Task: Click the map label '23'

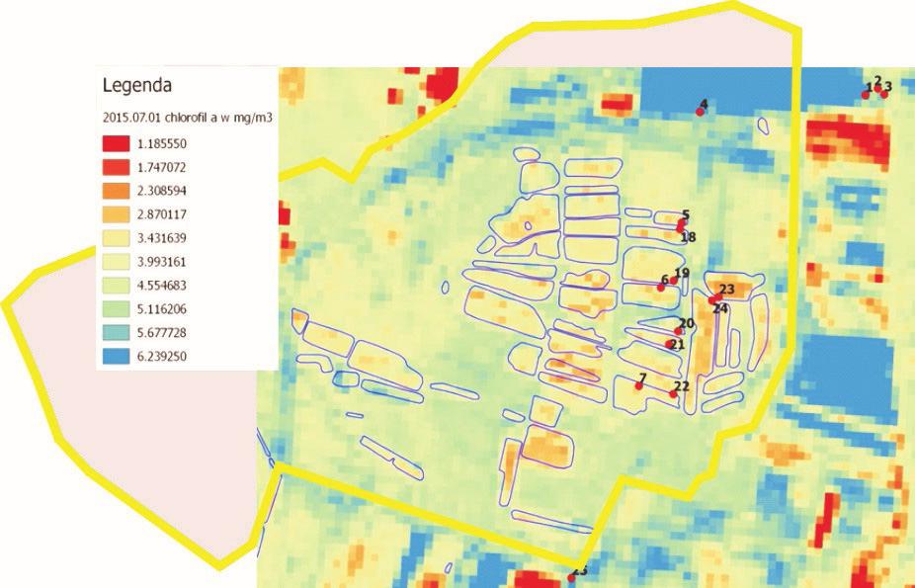Action: pyautogui.click(x=726, y=290)
